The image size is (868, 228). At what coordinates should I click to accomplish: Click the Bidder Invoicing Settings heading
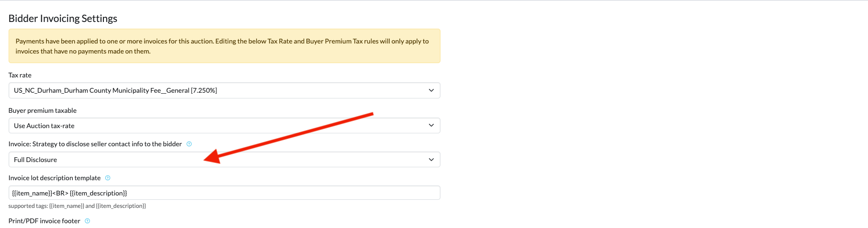(63, 18)
